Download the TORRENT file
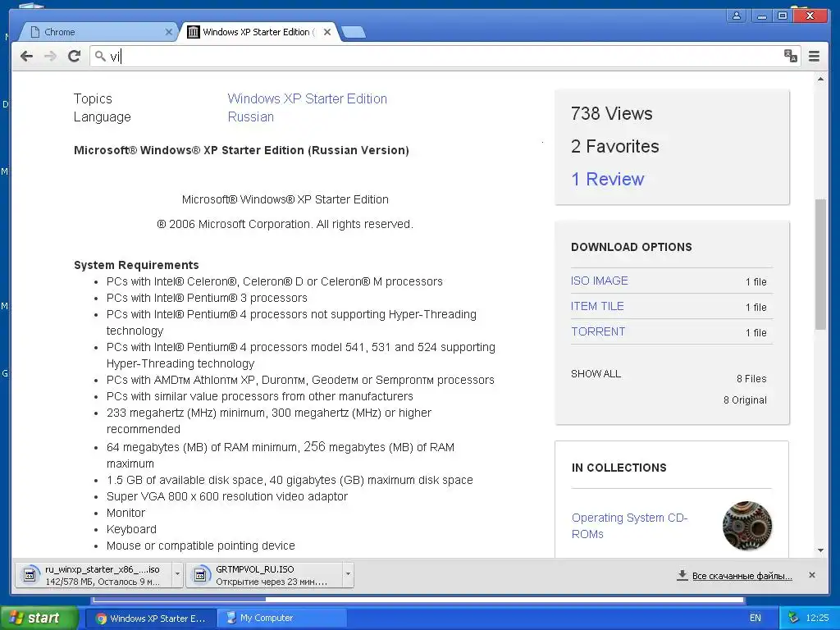 (x=598, y=331)
